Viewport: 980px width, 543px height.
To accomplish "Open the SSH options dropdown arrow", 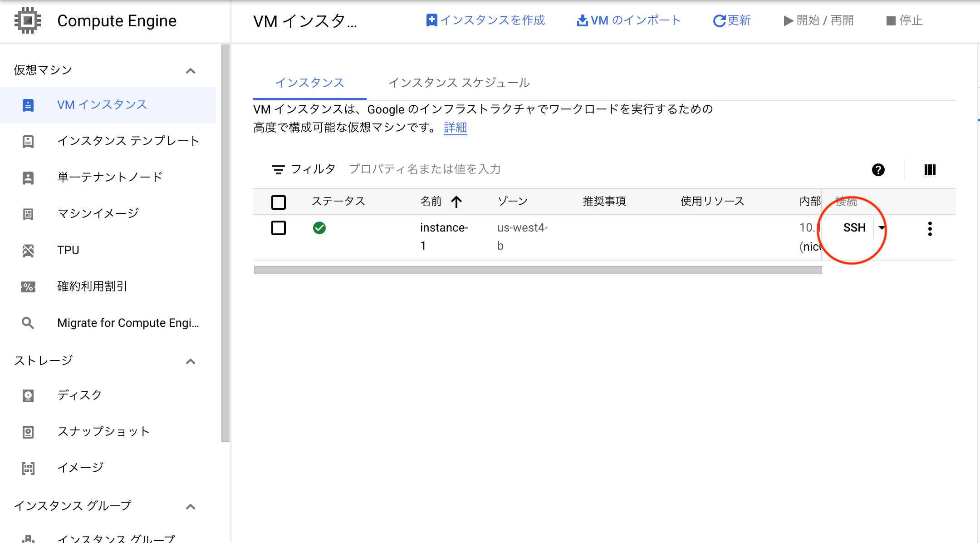I will (882, 228).
